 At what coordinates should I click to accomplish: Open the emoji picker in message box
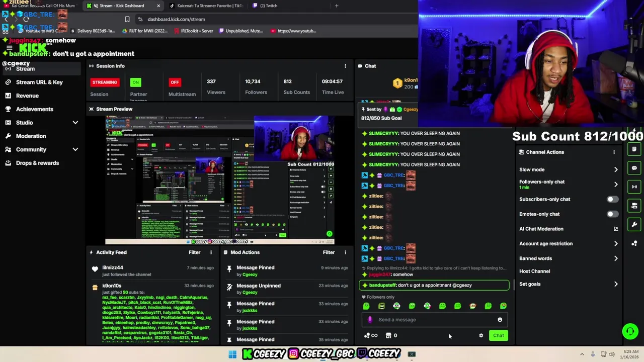pos(500,320)
